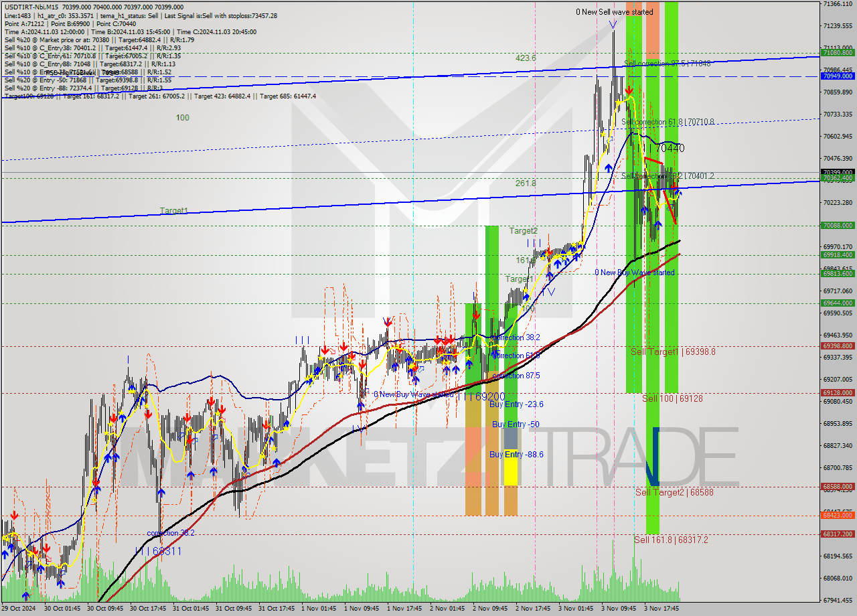
Task: Click the '29 Oct 2024' time axis label
Action: [x=19, y=609]
